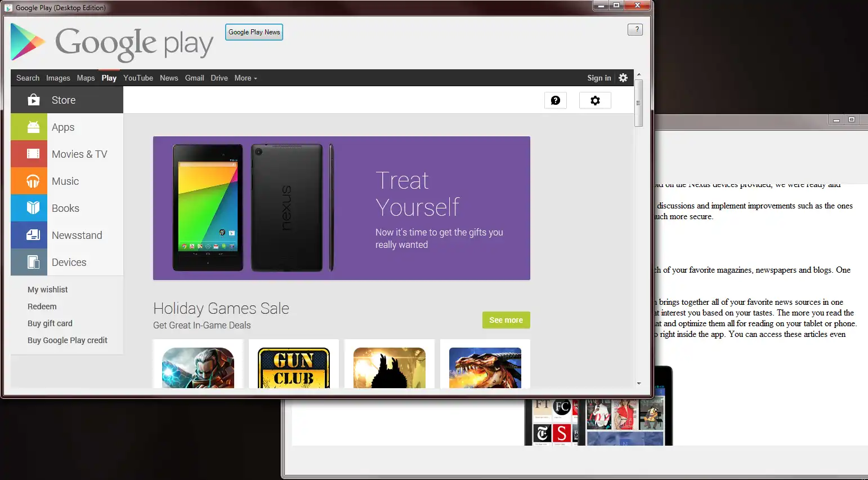Click the scrollbar up arrow
868x480 pixels.
pos(639,74)
